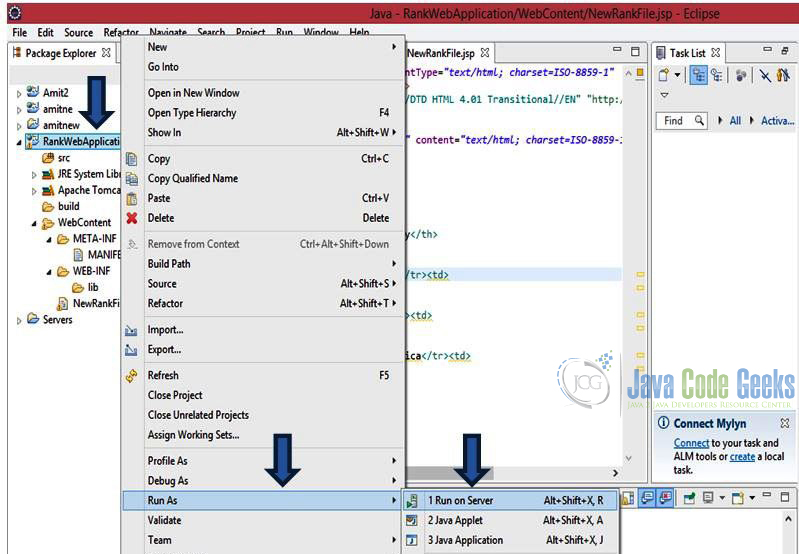Toggle Show Console When Standard Error Changes

coord(665,497)
